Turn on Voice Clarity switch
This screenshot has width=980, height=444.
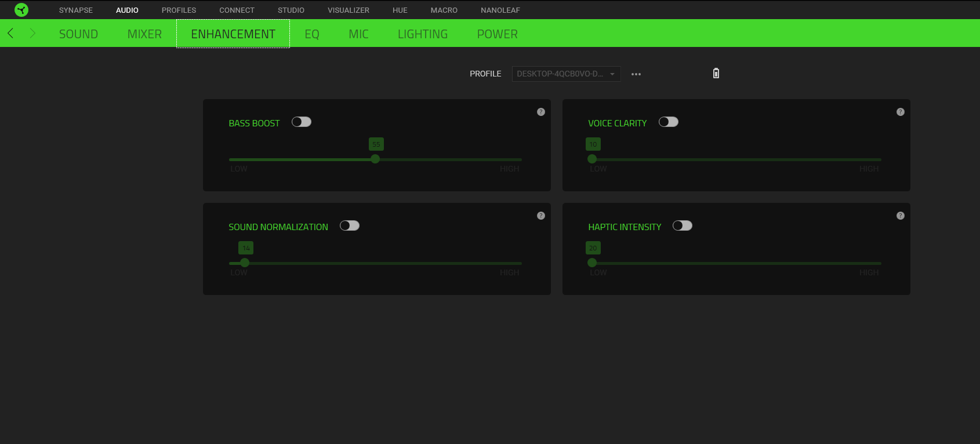coord(669,122)
